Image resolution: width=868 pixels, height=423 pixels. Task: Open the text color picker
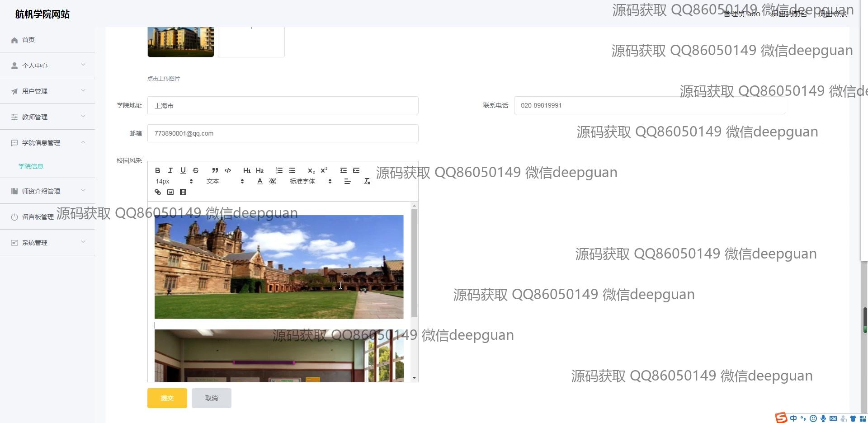[x=259, y=181]
